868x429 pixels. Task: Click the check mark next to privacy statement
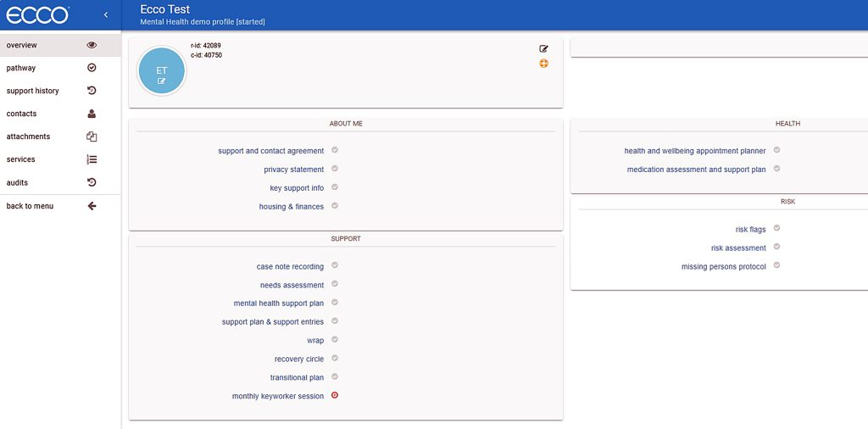[335, 169]
